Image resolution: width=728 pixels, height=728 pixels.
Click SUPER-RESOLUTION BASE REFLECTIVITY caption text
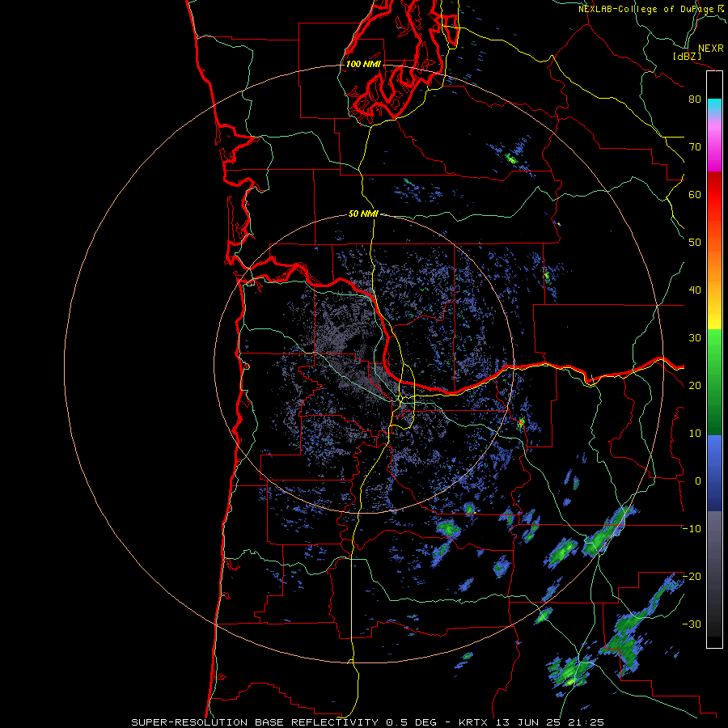click(x=255, y=722)
